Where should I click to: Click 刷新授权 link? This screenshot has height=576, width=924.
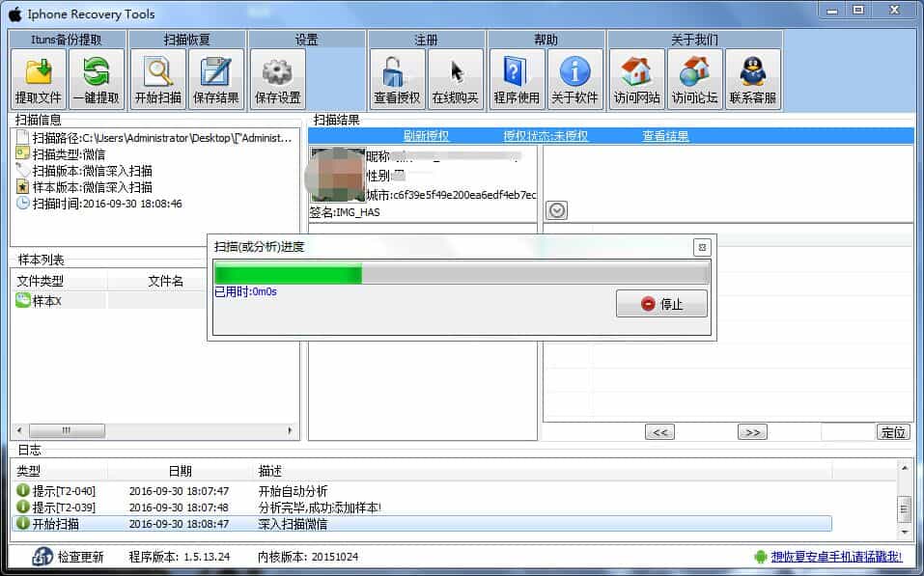tap(426, 136)
